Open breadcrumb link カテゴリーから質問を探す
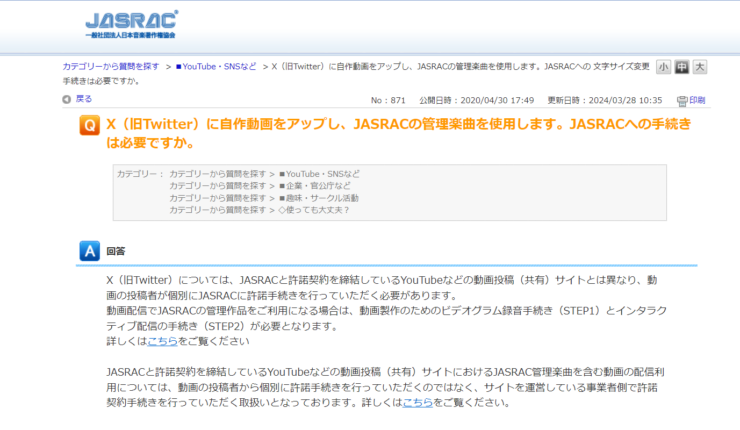Image resolution: width=740 pixels, height=430 pixels. (111, 66)
